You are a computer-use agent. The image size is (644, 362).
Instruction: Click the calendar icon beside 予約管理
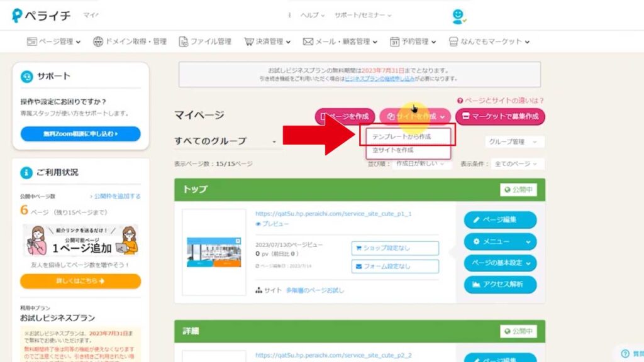pyautogui.click(x=394, y=41)
